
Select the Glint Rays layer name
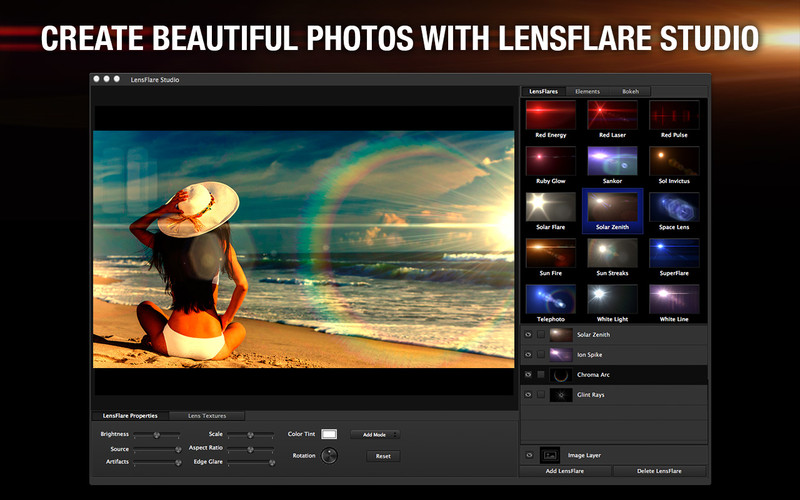(x=590, y=394)
